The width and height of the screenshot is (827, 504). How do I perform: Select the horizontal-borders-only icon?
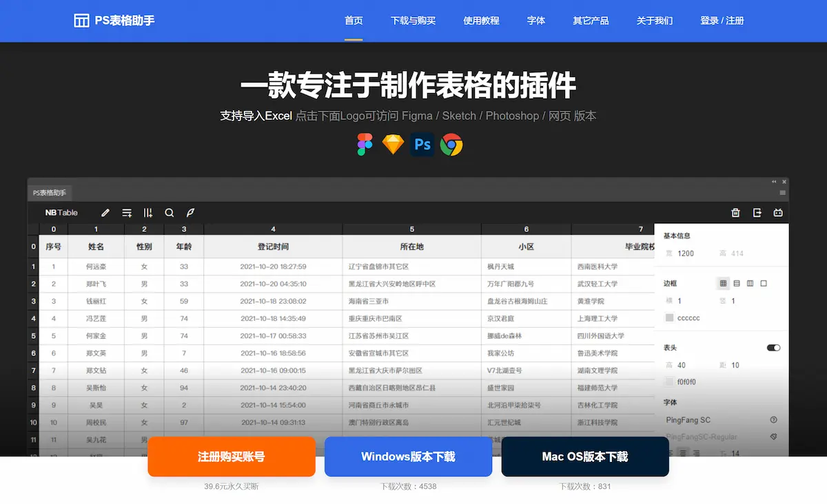[x=737, y=283]
